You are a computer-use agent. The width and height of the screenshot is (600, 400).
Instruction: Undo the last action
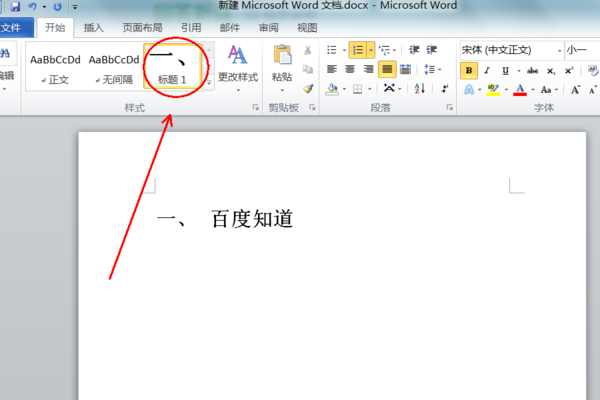pyautogui.click(x=33, y=7)
